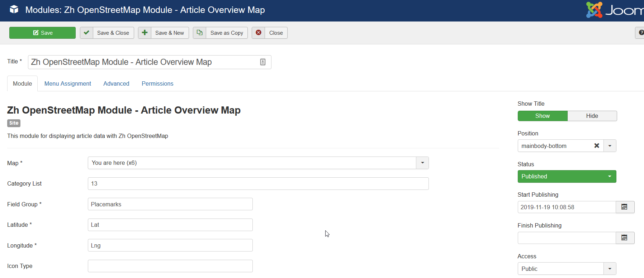Click the Save as Copy duplicate icon
Screen dimensions: 644x278
[200, 33]
